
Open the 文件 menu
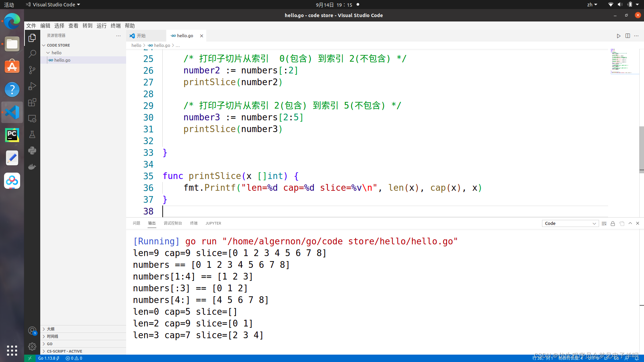31,26
